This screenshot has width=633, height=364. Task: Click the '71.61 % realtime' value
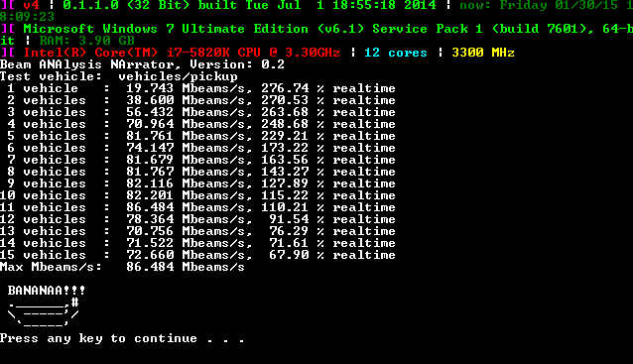coord(332,243)
